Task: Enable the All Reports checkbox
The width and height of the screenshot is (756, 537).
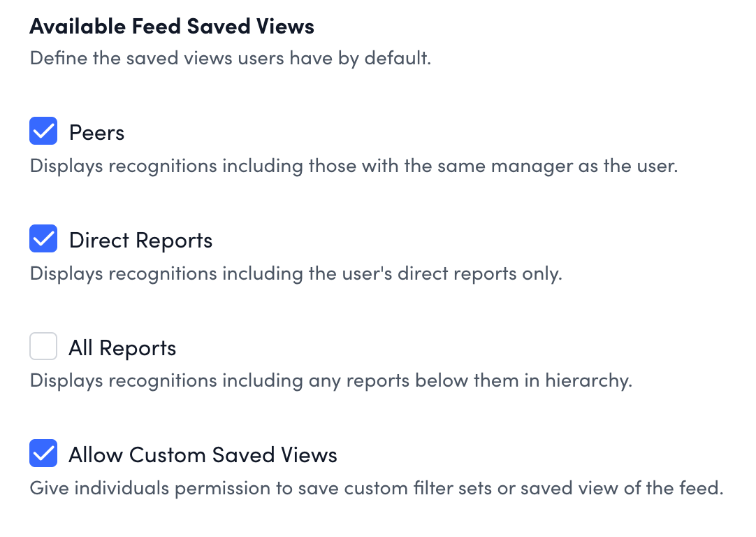Action: pos(43,347)
